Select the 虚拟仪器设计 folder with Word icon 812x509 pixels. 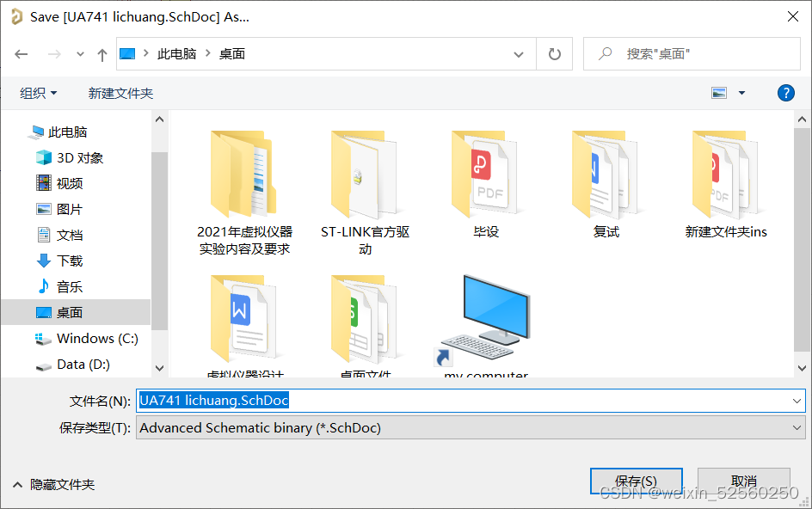pyautogui.click(x=244, y=325)
